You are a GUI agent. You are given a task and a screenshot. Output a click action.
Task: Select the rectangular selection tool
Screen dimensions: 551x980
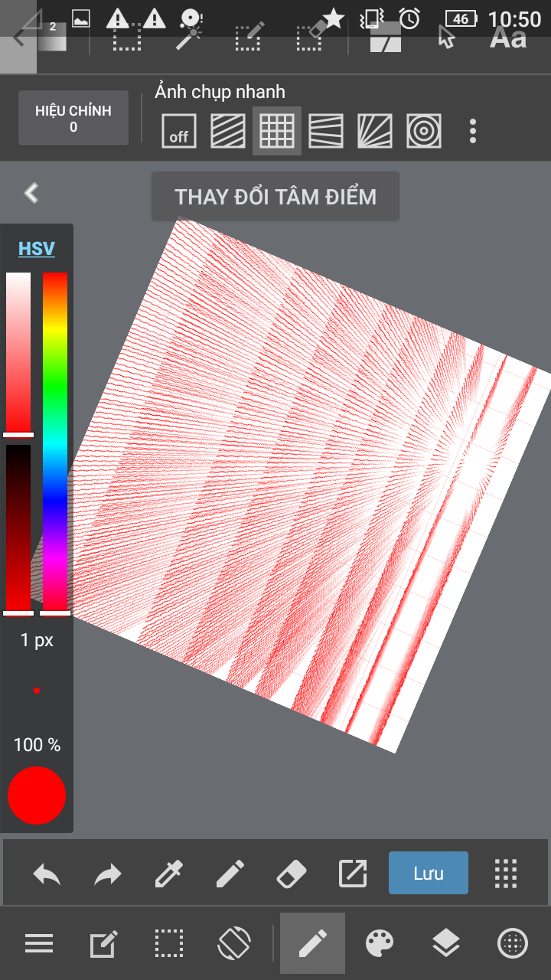(x=126, y=37)
